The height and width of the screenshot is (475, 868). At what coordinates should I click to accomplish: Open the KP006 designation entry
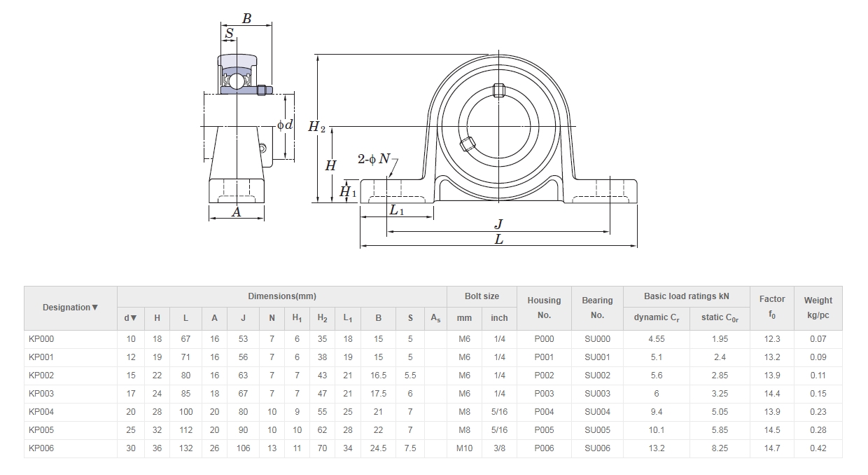coord(41,448)
